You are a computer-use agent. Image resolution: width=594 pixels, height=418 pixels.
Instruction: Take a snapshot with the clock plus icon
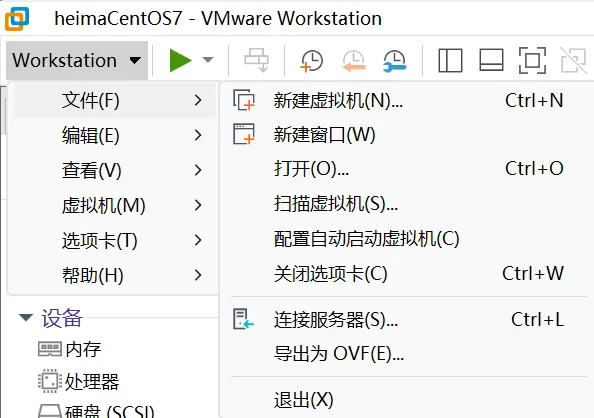coord(312,61)
